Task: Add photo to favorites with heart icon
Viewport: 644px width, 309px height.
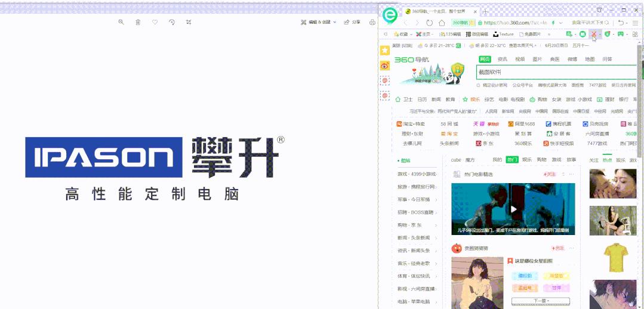Action: (x=155, y=22)
